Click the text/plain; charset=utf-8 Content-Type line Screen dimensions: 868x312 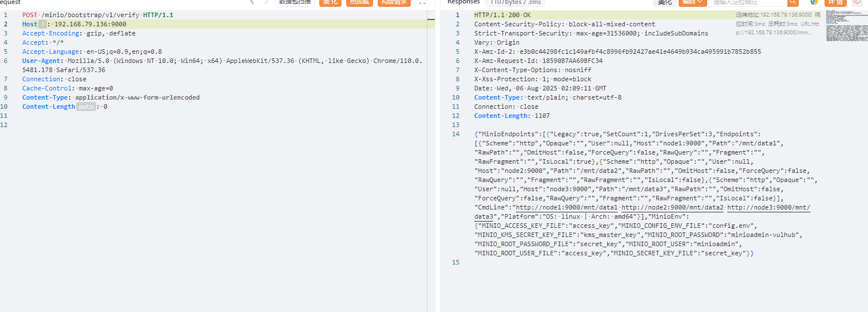pos(548,97)
